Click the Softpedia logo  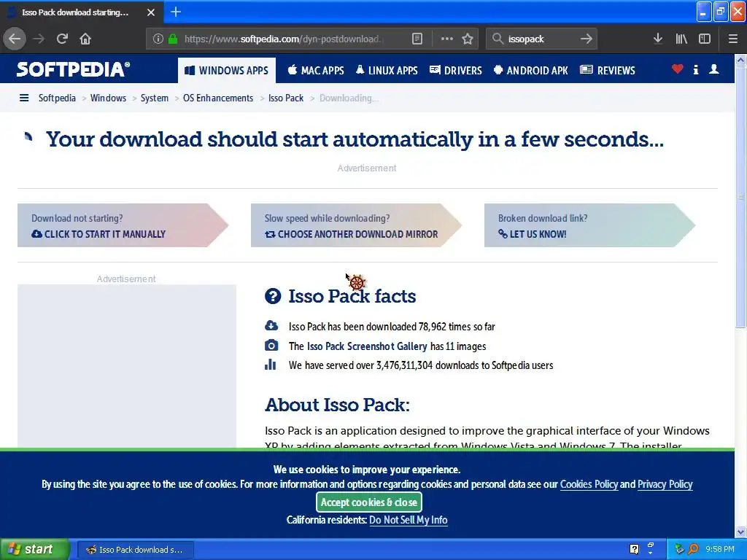(x=74, y=69)
